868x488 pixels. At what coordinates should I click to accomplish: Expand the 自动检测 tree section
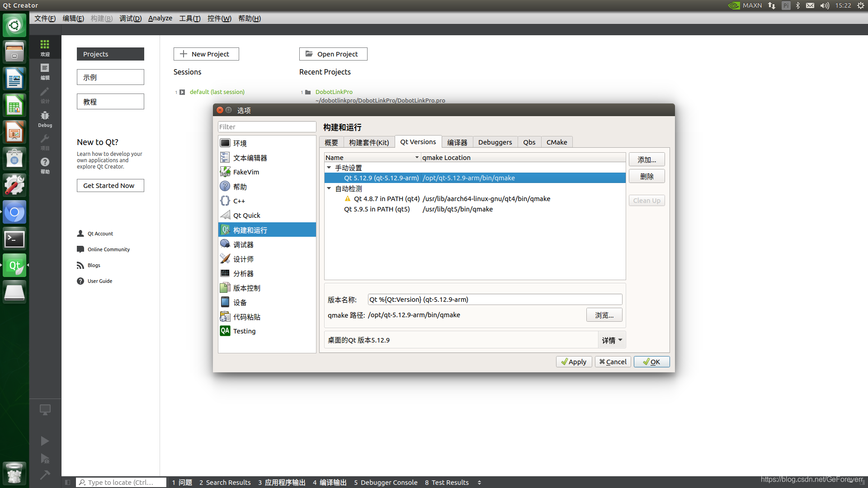click(330, 188)
